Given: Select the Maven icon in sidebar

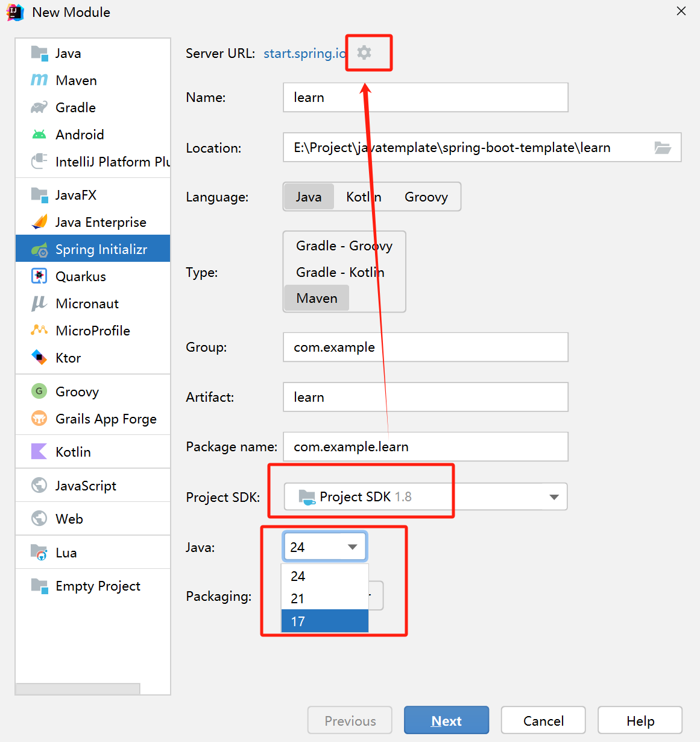Looking at the screenshot, I should point(39,80).
